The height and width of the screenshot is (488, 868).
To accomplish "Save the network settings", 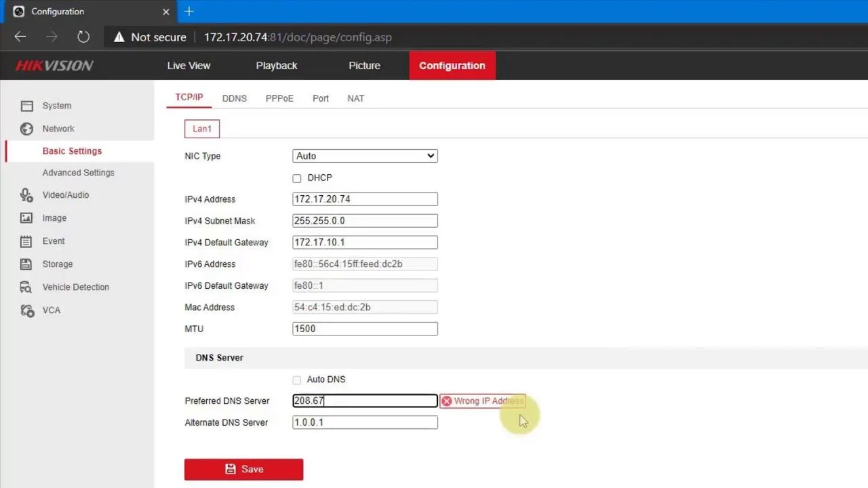I will tap(243, 469).
